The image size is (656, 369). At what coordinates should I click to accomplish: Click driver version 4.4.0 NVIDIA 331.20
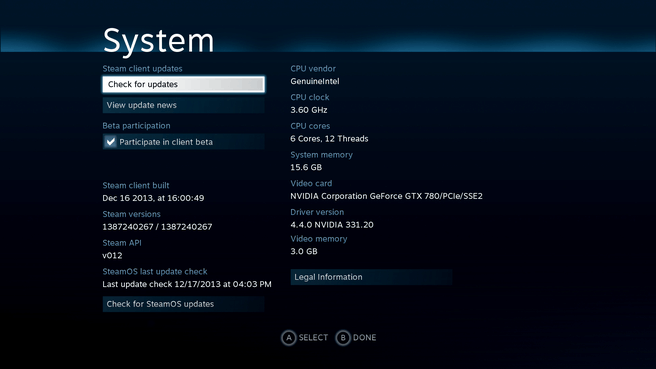332,225
